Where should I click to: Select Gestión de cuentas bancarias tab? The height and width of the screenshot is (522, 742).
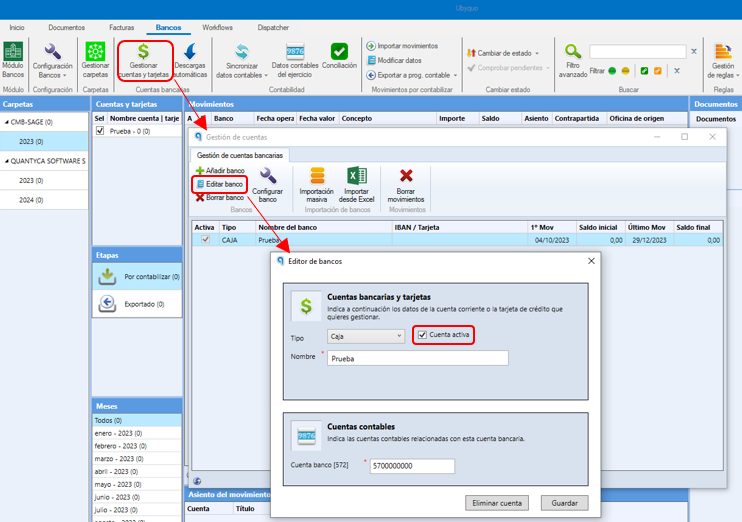tap(240, 155)
